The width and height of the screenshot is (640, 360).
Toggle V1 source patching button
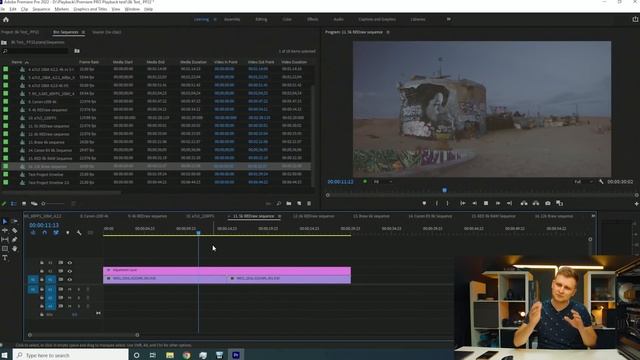33,280
